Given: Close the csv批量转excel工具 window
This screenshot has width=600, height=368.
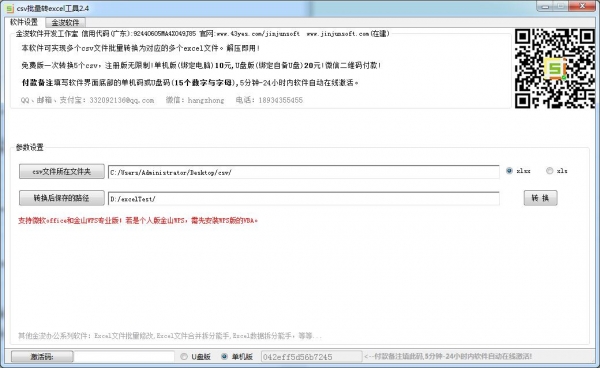Looking at the screenshot, I should (582, 6).
